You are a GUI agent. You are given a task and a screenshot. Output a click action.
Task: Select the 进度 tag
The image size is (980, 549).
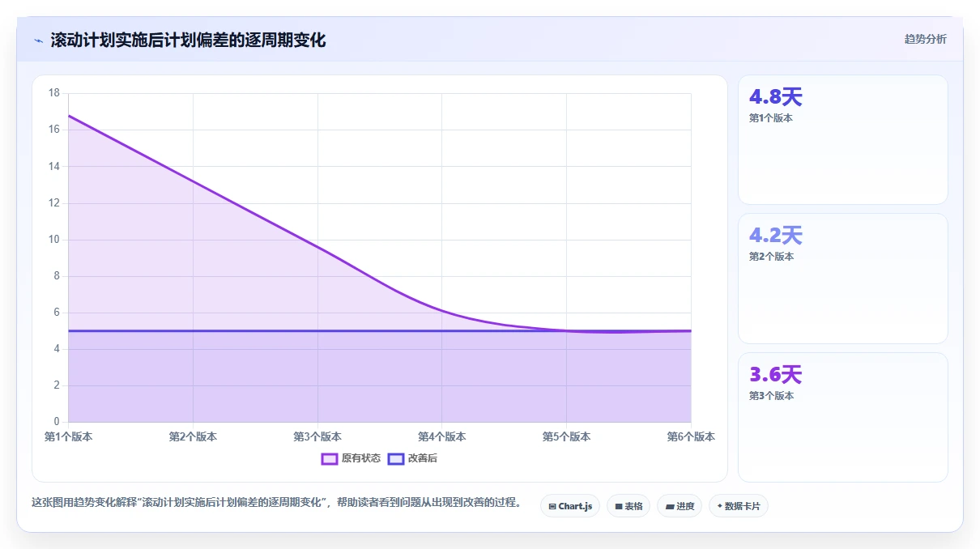click(680, 506)
